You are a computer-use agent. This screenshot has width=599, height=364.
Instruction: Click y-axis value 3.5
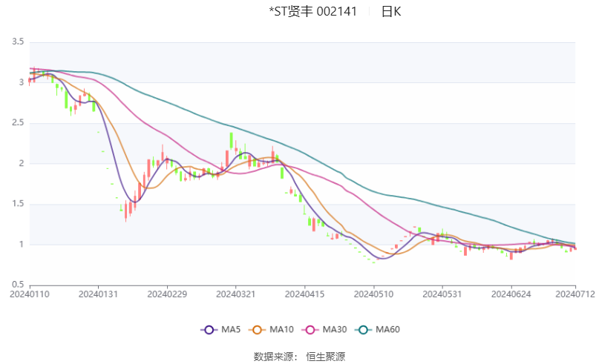pyautogui.click(x=18, y=42)
